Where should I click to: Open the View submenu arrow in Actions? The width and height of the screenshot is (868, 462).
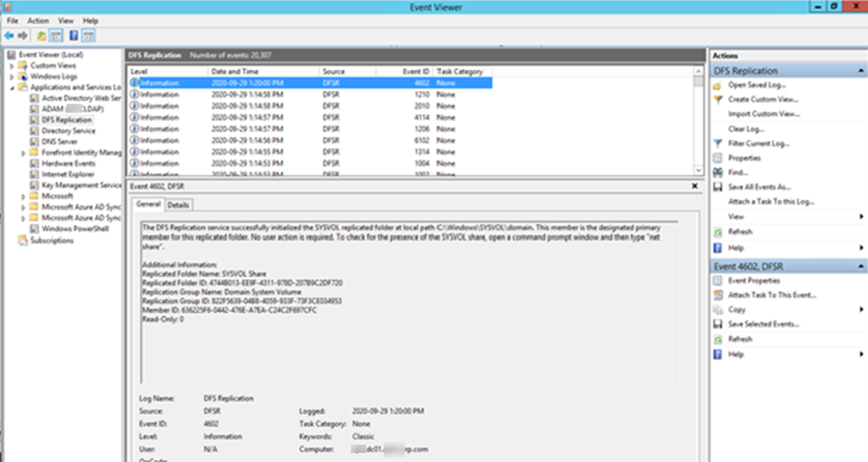861,217
